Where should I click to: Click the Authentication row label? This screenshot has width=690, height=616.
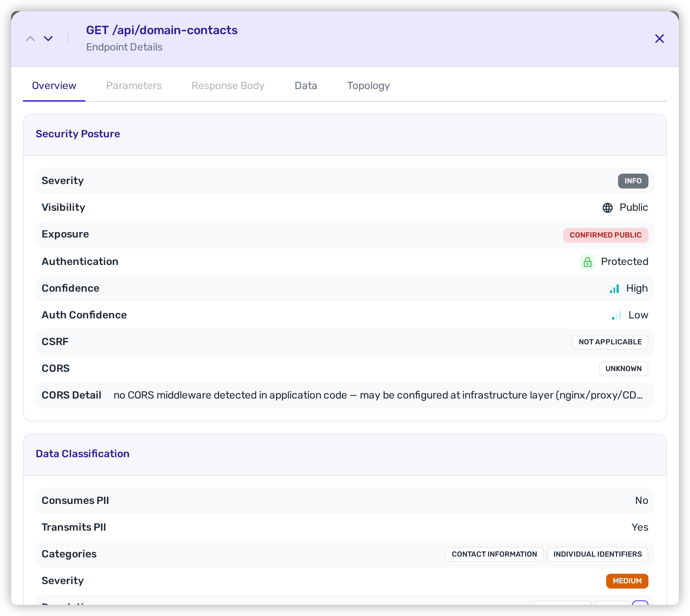(x=80, y=262)
